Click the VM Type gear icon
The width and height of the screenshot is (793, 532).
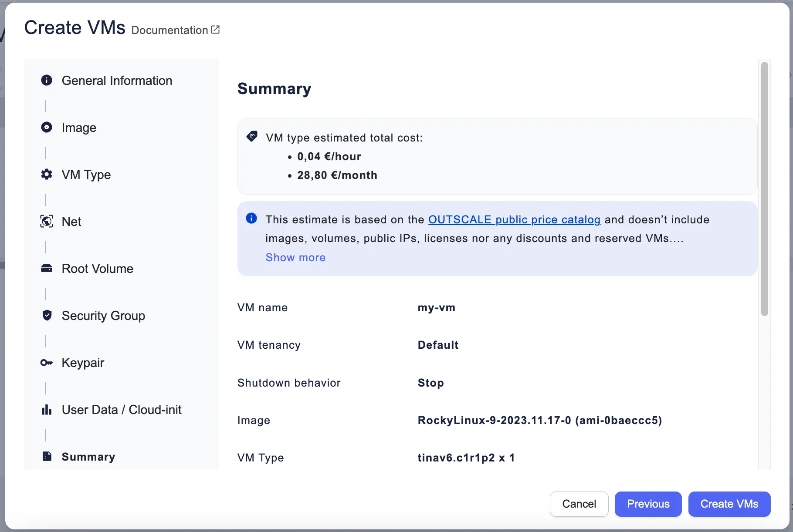[x=47, y=174]
